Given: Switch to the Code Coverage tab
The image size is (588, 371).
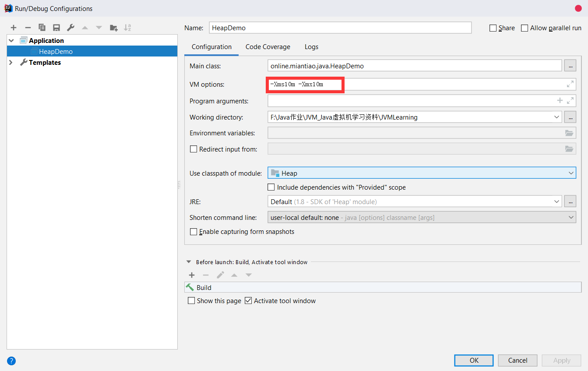Looking at the screenshot, I should pyautogui.click(x=268, y=47).
